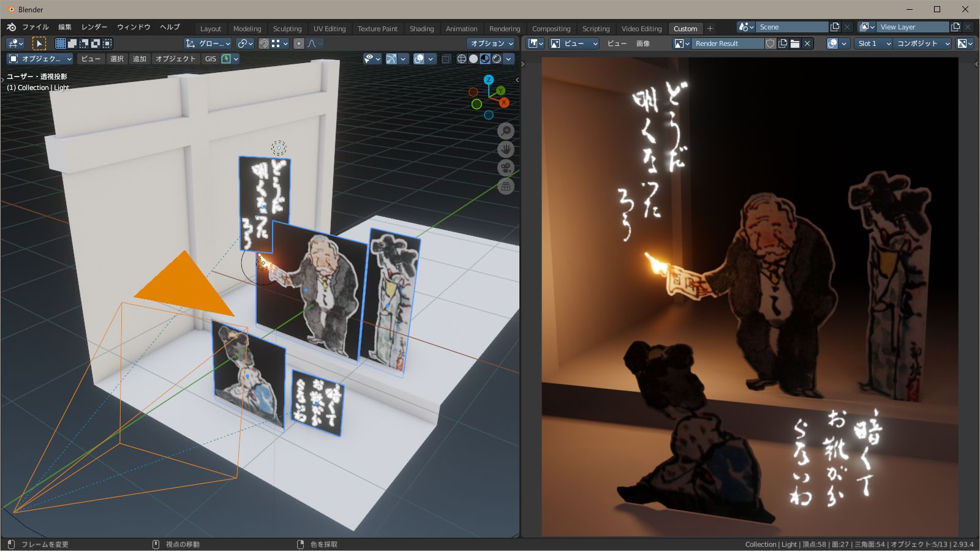Open the 編集 menu in the top bar
The image size is (980, 551).
tap(65, 28)
